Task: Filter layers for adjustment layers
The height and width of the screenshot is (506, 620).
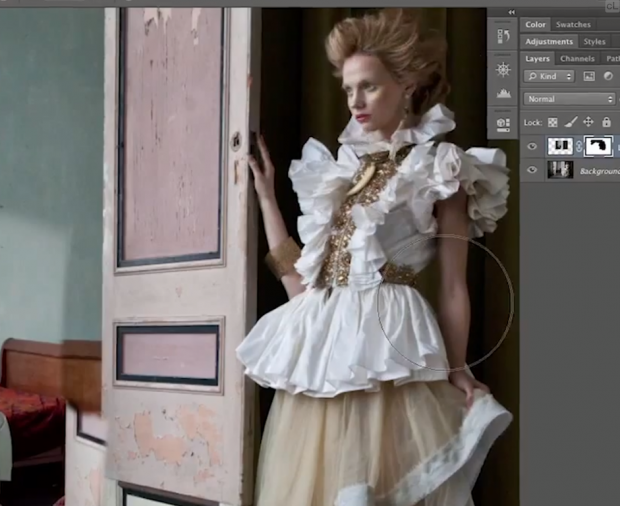Action: 608,76
